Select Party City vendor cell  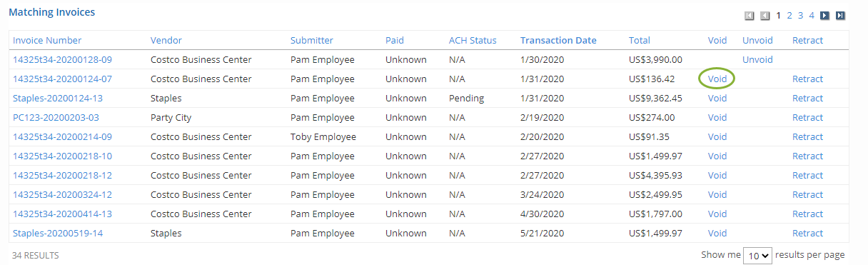tap(171, 117)
